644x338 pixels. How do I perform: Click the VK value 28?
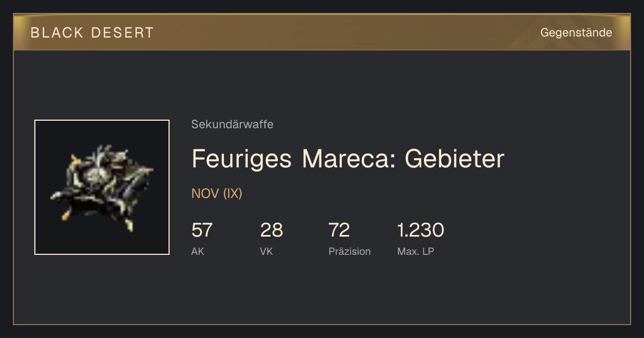[x=271, y=230]
